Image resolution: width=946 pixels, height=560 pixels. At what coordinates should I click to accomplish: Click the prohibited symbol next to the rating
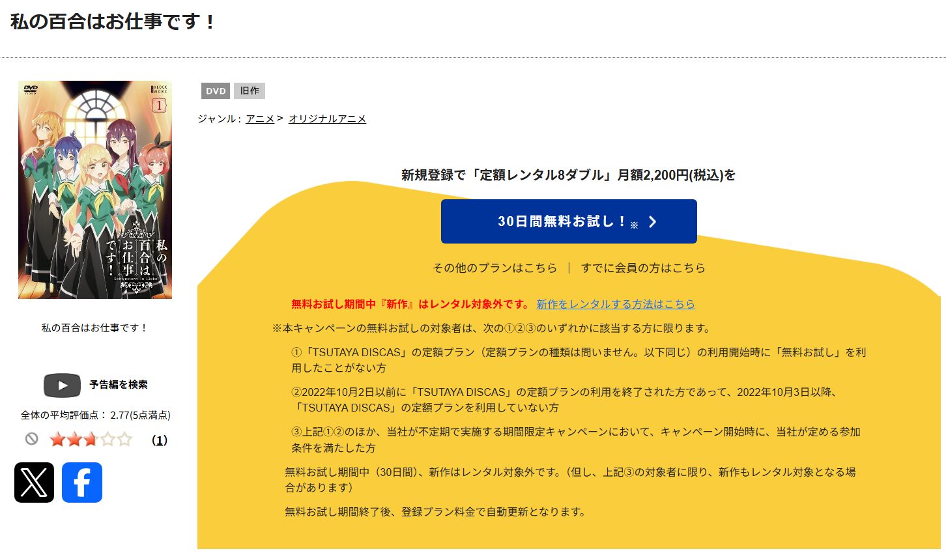[32, 440]
